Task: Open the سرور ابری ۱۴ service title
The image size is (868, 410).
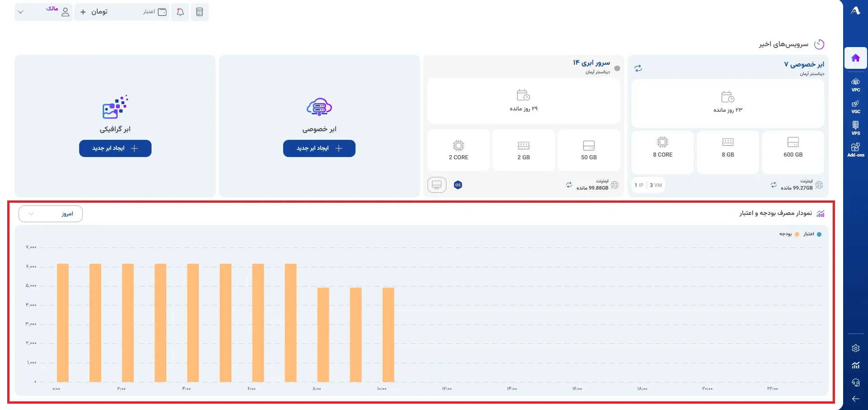Action: click(591, 62)
